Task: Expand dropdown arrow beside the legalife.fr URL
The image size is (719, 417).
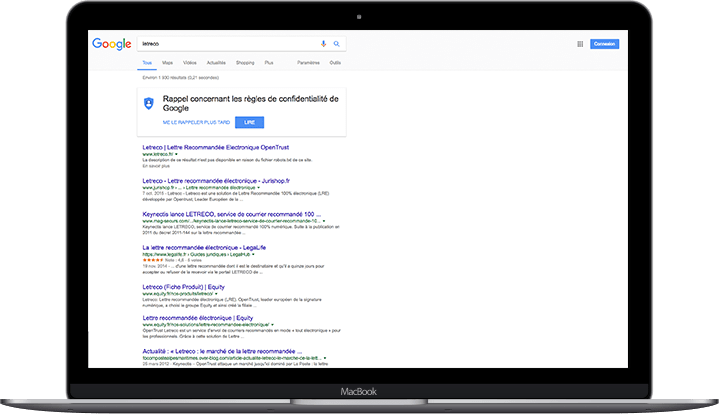Action: pos(253,255)
